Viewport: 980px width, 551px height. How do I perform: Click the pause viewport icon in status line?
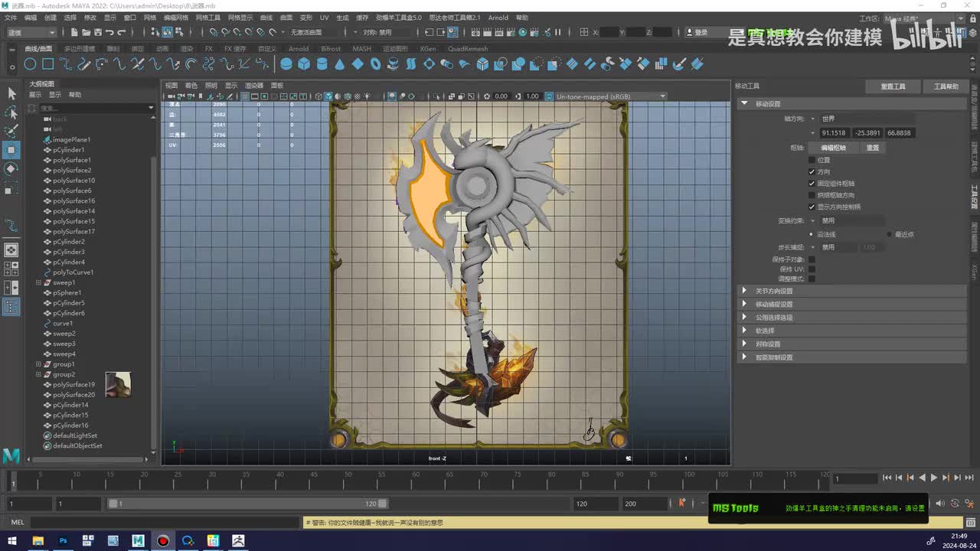(x=558, y=32)
